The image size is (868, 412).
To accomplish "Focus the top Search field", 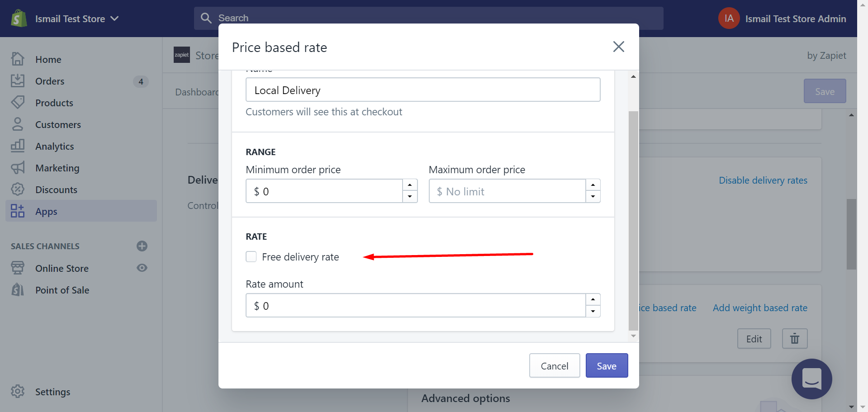I will click(428, 18).
